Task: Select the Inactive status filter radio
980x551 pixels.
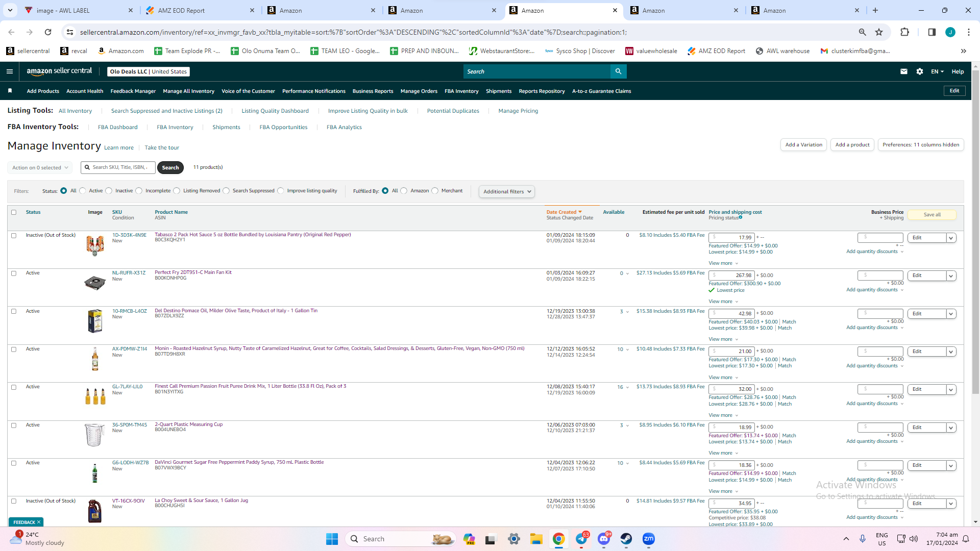Action: (109, 191)
